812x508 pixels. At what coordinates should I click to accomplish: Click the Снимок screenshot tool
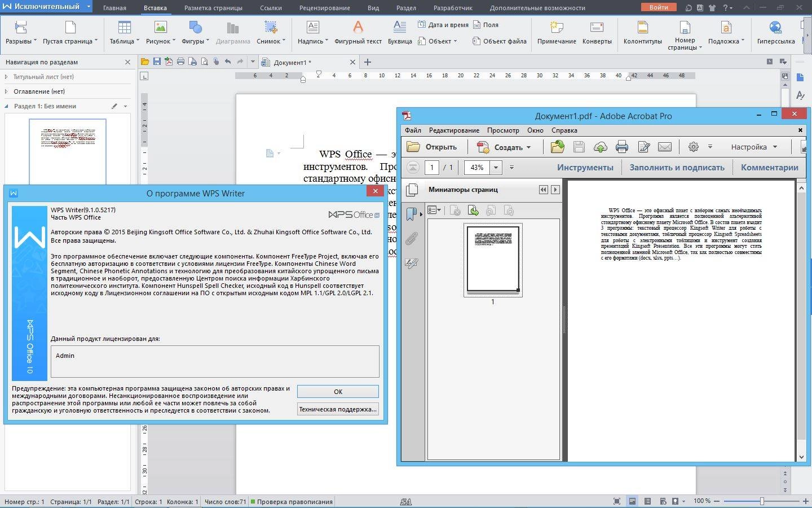271,33
